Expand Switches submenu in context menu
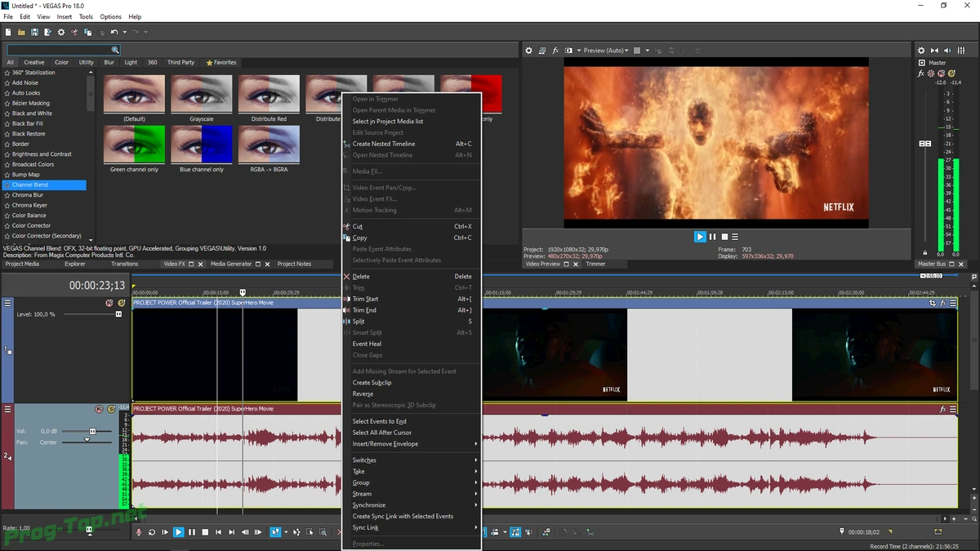 [x=412, y=460]
